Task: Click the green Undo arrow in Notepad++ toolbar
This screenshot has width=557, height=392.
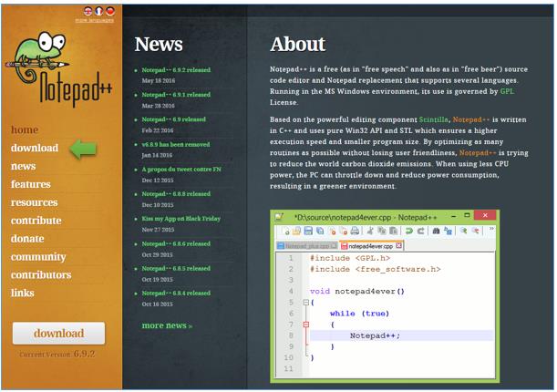Action: click(409, 232)
